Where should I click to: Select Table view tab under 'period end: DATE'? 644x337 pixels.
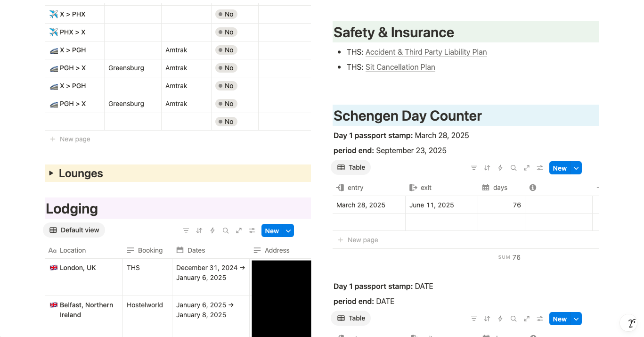coord(351,318)
